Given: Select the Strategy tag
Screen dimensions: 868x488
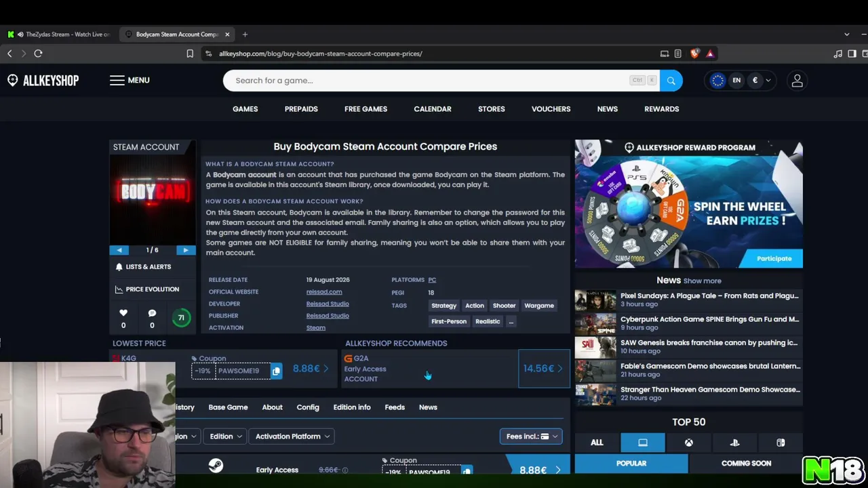Looking at the screenshot, I should pos(444,306).
